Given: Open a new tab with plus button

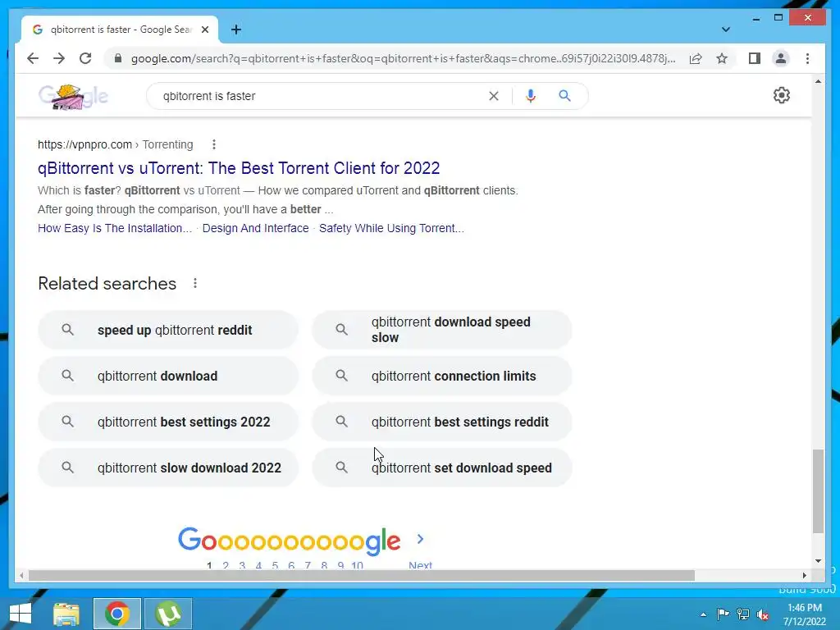Looking at the screenshot, I should tap(236, 30).
